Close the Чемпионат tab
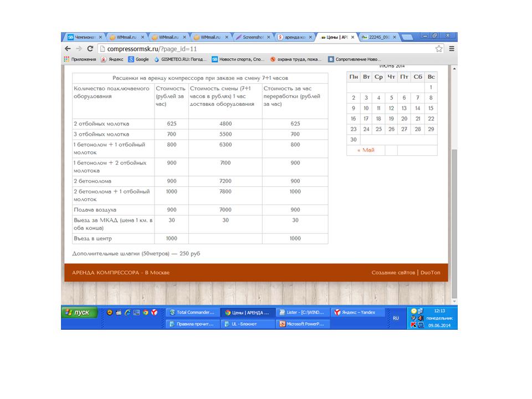 [x=100, y=37]
